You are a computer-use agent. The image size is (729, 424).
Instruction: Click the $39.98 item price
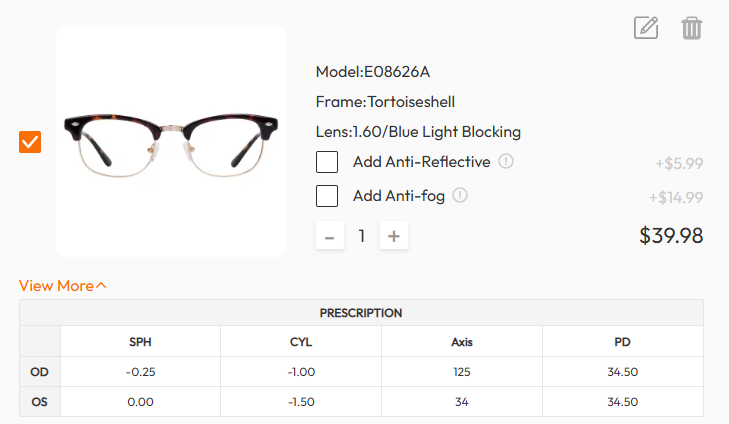click(671, 235)
